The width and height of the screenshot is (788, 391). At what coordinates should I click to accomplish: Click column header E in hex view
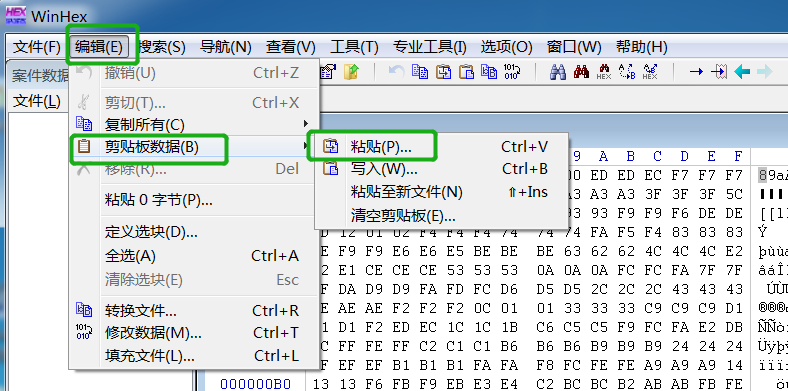click(711, 157)
